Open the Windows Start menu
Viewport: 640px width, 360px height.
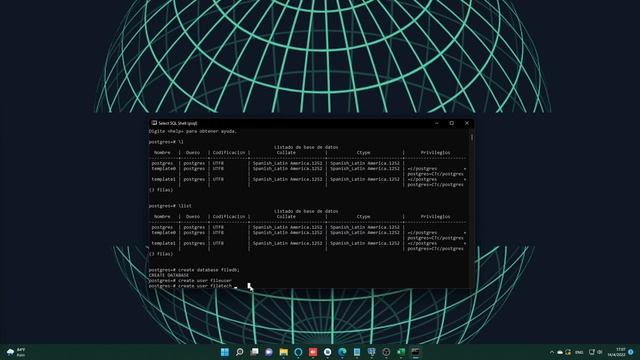[x=225, y=352]
